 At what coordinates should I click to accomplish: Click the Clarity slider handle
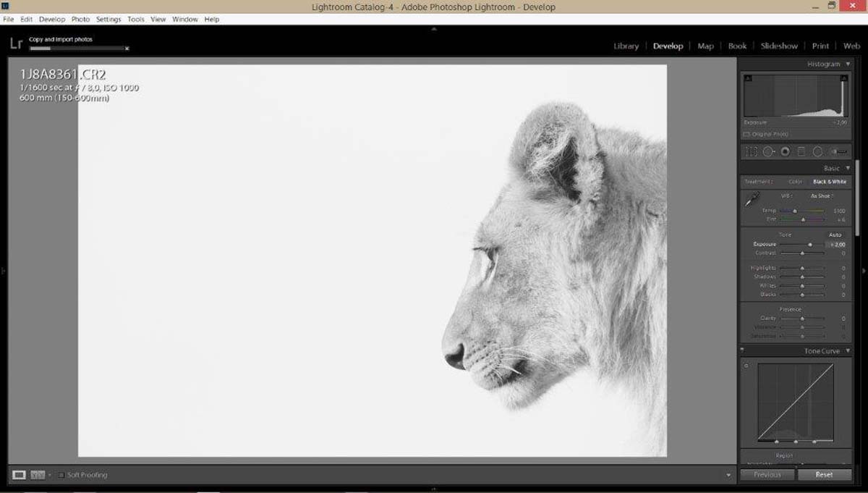click(802, 319)
